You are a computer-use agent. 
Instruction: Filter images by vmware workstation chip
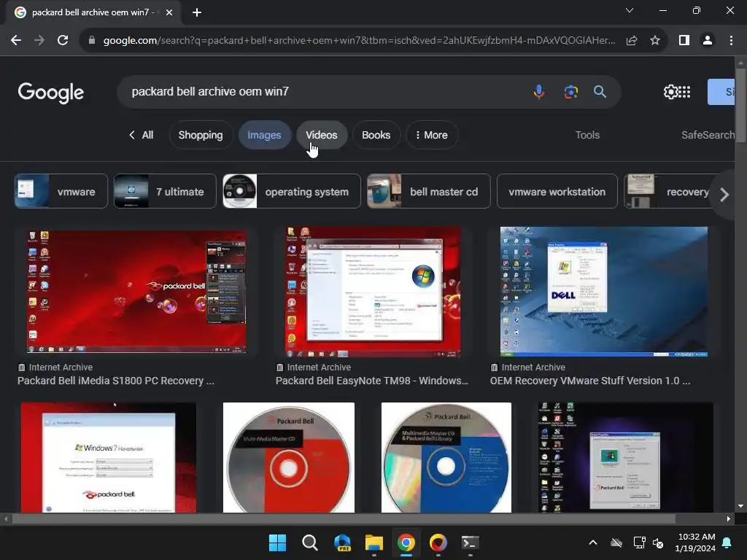coord(557,192)
